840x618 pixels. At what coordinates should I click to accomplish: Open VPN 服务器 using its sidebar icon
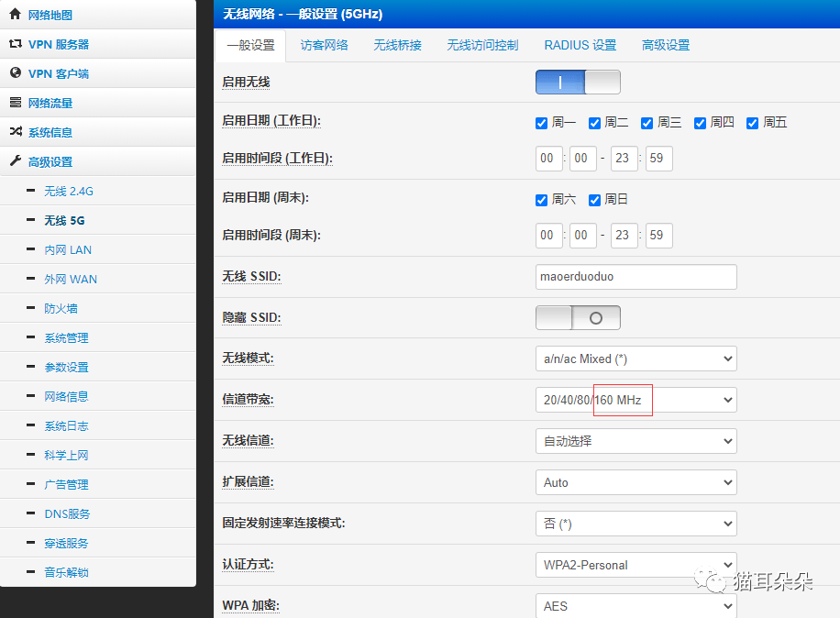(x=16, y=43)
